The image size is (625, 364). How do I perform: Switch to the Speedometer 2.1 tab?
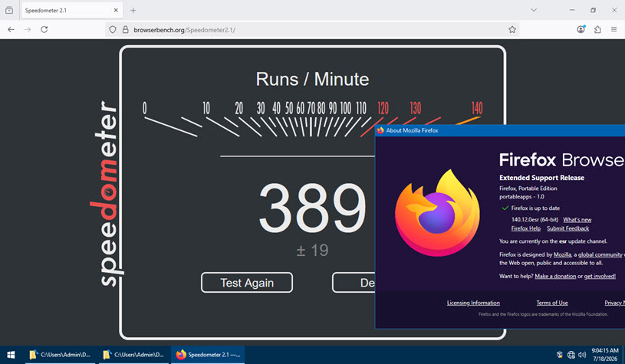click(72, 11)
